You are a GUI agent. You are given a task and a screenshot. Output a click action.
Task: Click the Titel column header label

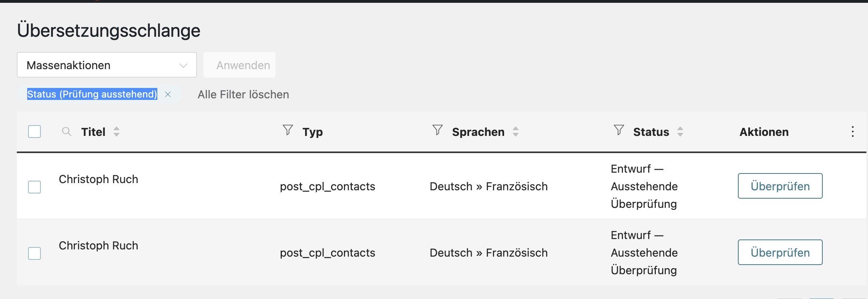[93, 132]
